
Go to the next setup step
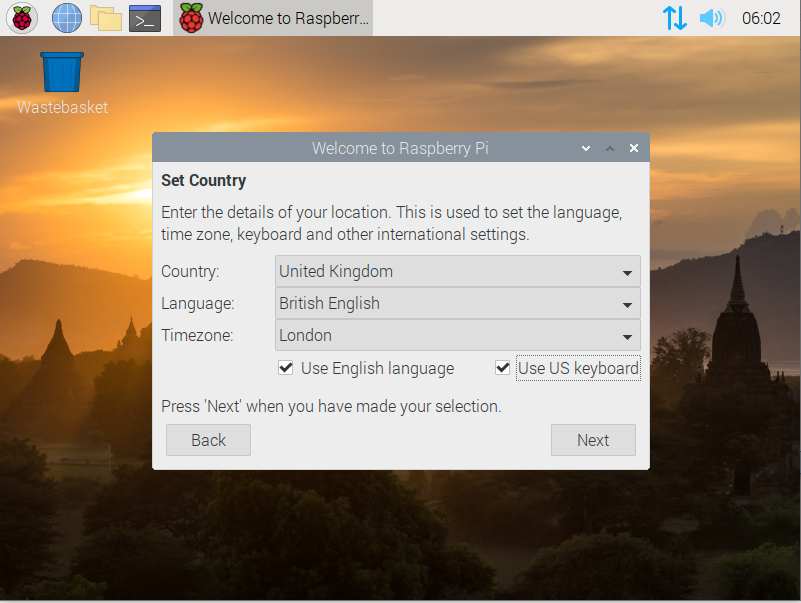click(593, 440)
